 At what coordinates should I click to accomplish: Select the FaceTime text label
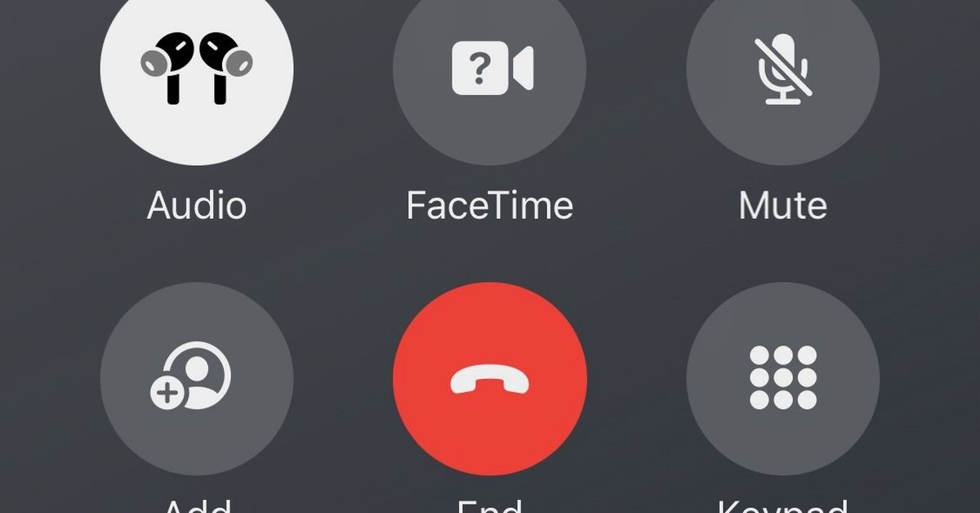point(489,205)
